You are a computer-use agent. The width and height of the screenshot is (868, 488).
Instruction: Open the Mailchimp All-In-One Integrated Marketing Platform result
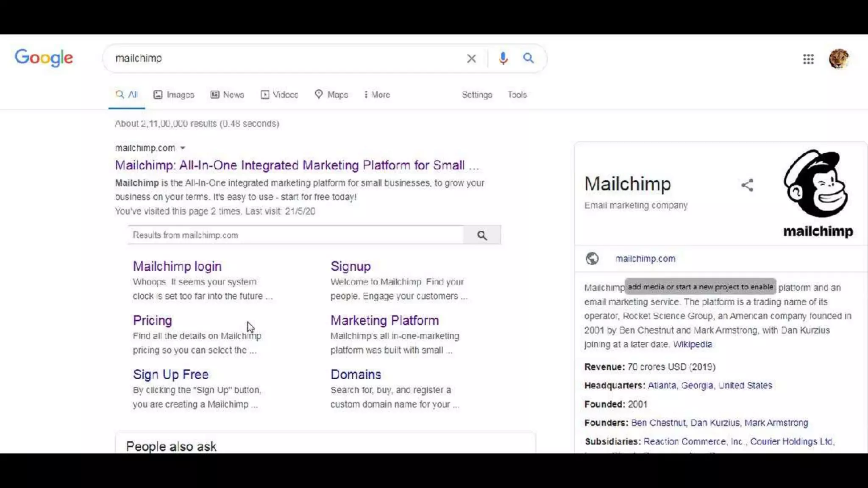pyautogui.click(x=297, y=165)
